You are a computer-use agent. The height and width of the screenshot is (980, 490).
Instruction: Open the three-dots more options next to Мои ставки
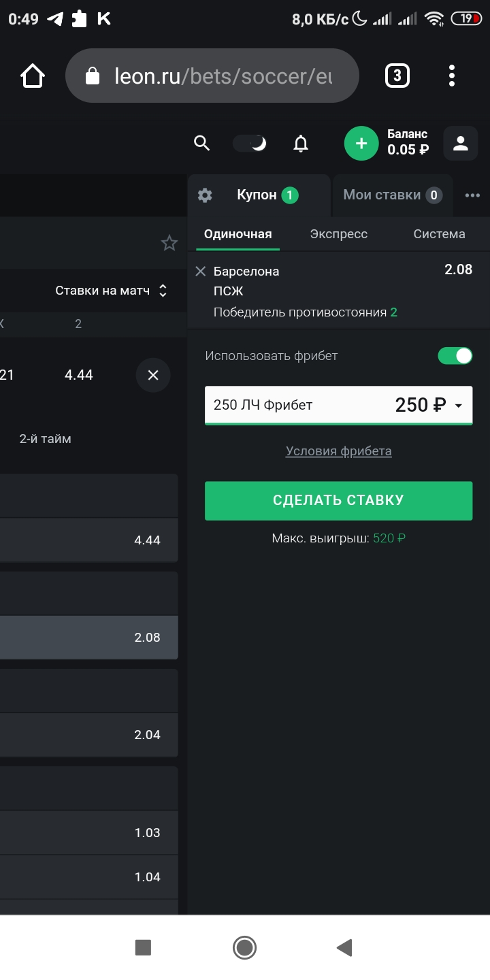pos(472,195)
